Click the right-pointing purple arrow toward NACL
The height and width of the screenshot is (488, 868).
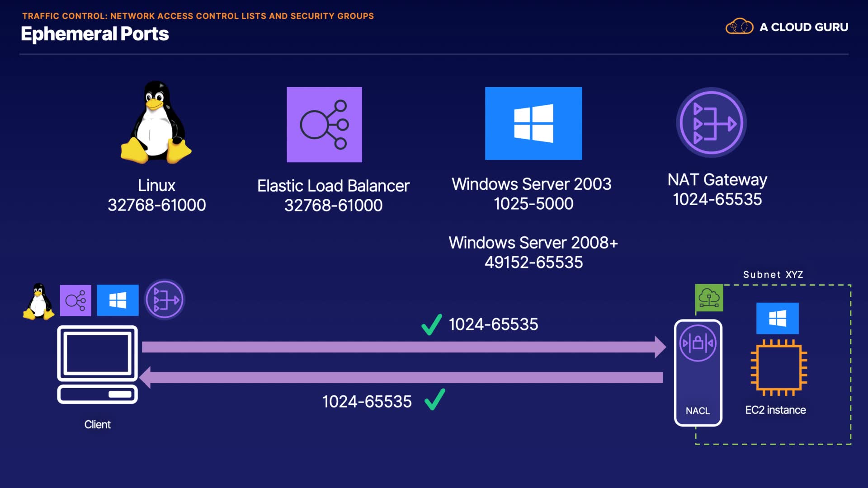(x=402, y=347)
